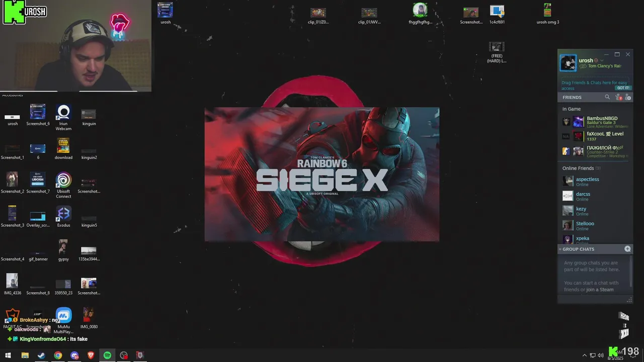Open chat with kezy
The image size is (644, 362).
tap(595, 211)
